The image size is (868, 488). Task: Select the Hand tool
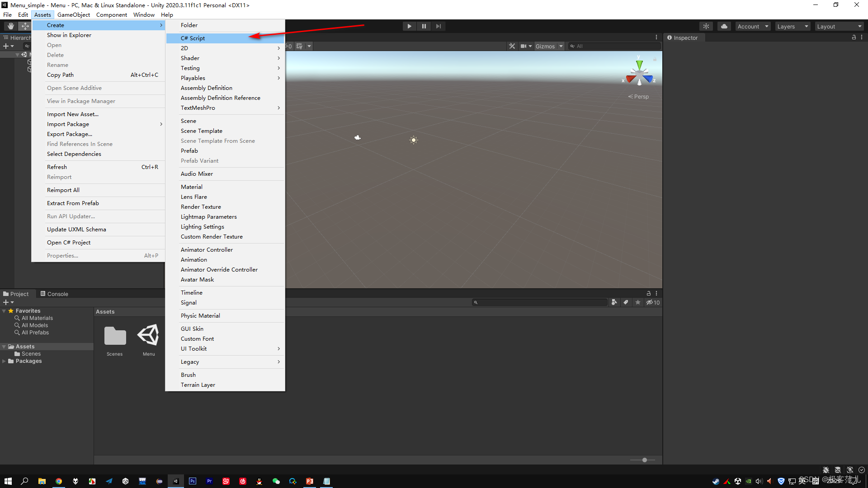pyautogui.click(x=10, y=26)
